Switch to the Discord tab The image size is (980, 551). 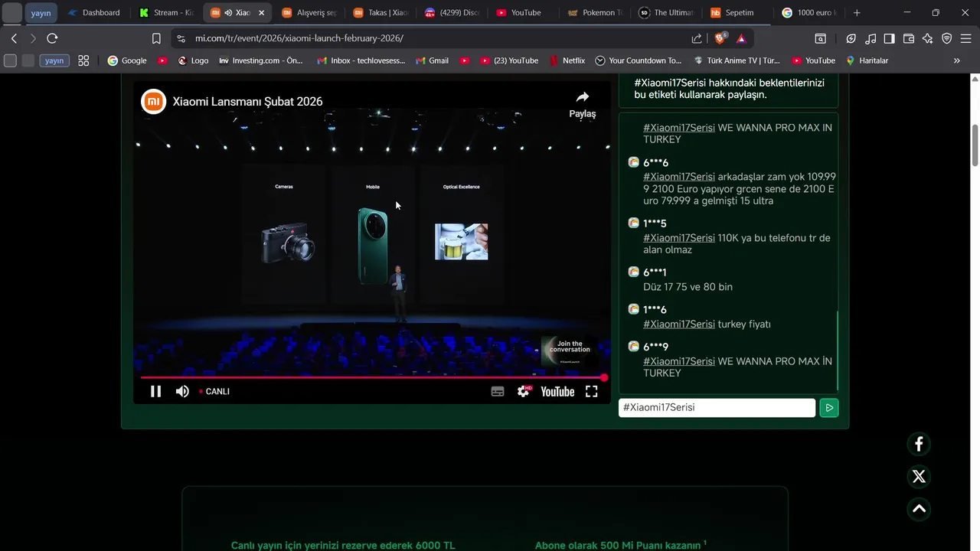click(x=452, y=13)
